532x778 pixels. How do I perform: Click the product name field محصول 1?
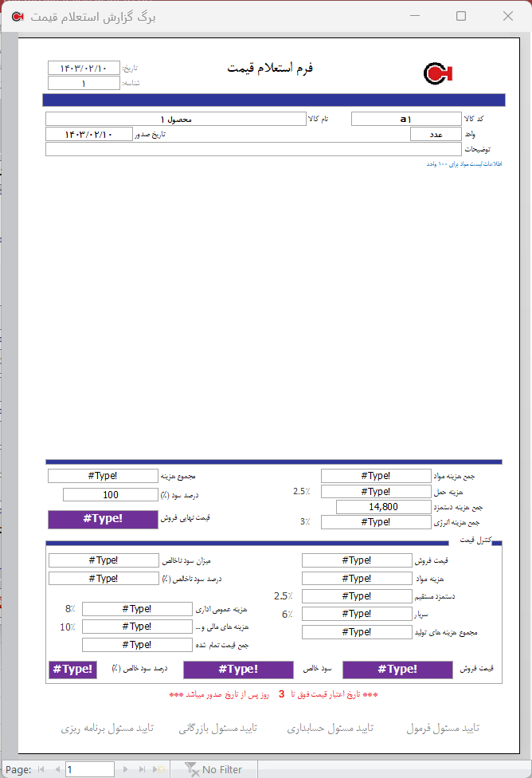[x=175, y=119]
